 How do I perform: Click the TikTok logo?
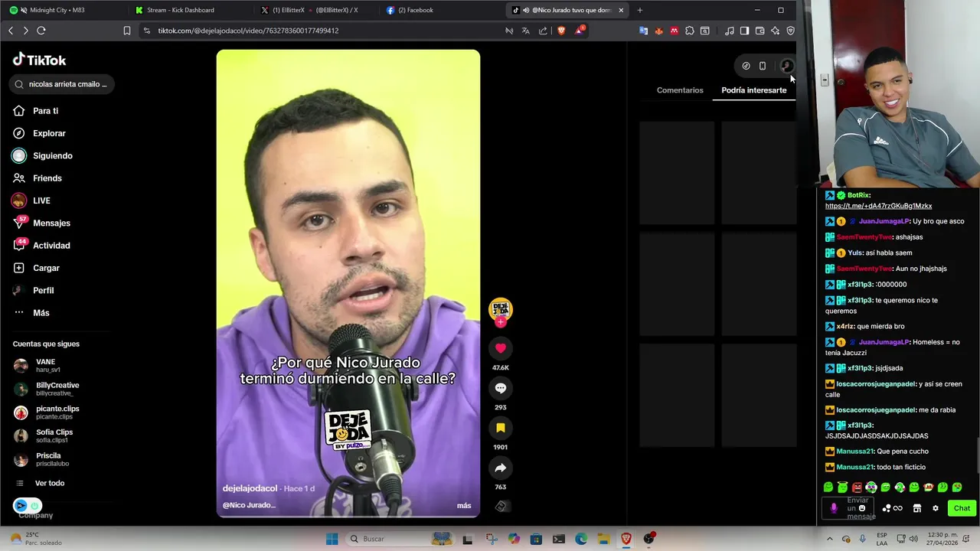(x=39, y=60)
